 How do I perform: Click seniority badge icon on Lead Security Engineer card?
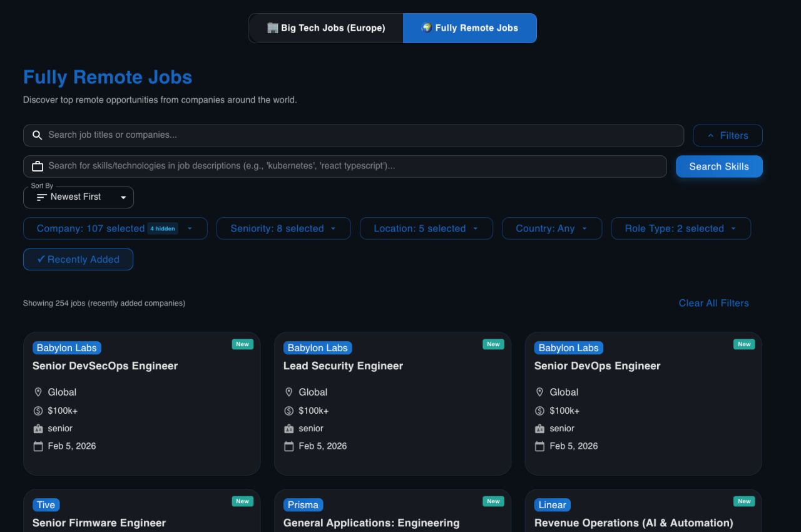point(289,429)
